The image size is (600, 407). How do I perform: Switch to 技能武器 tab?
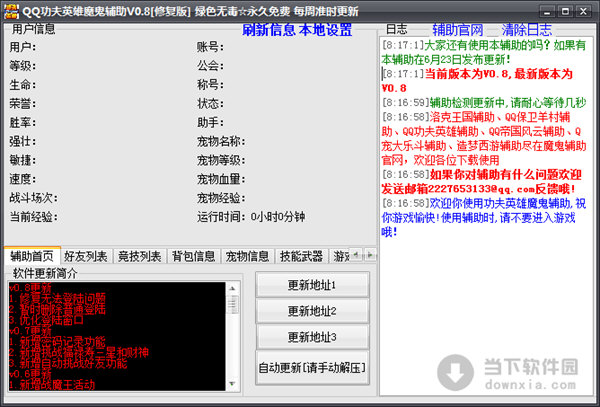301,257
